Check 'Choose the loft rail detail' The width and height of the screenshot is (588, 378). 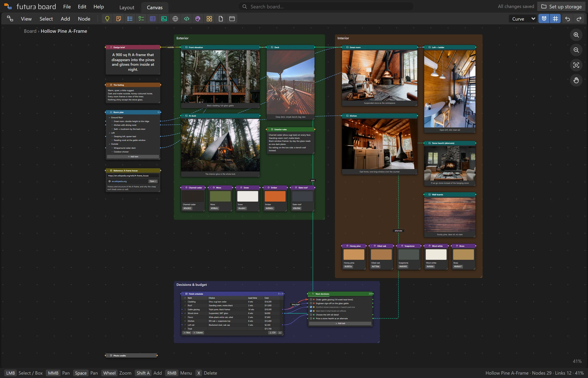311,315
